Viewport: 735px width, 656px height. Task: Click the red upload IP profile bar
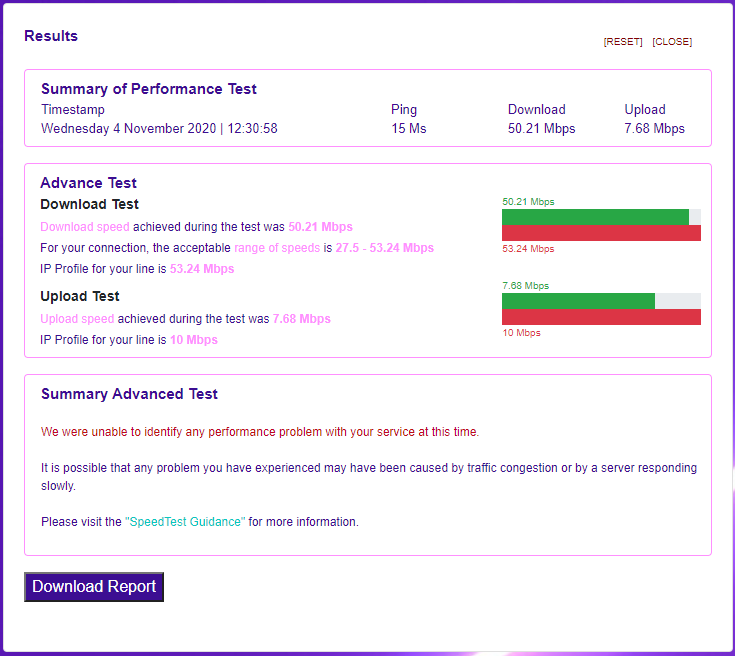(x=601, y=317)
